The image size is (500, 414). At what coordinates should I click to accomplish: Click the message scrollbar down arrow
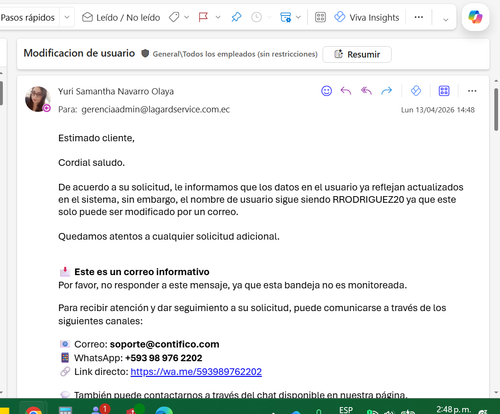[496, 393]
